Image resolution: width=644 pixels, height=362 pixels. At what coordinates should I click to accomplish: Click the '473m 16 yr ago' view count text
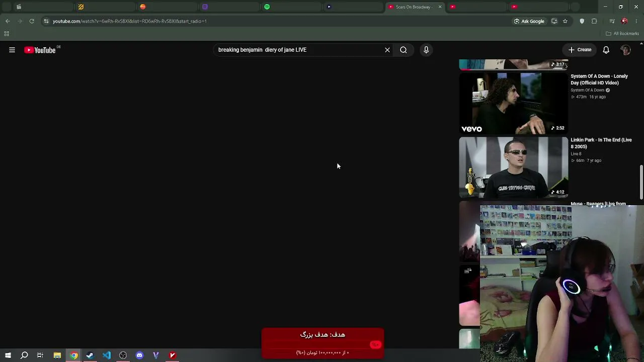(588, 97)
